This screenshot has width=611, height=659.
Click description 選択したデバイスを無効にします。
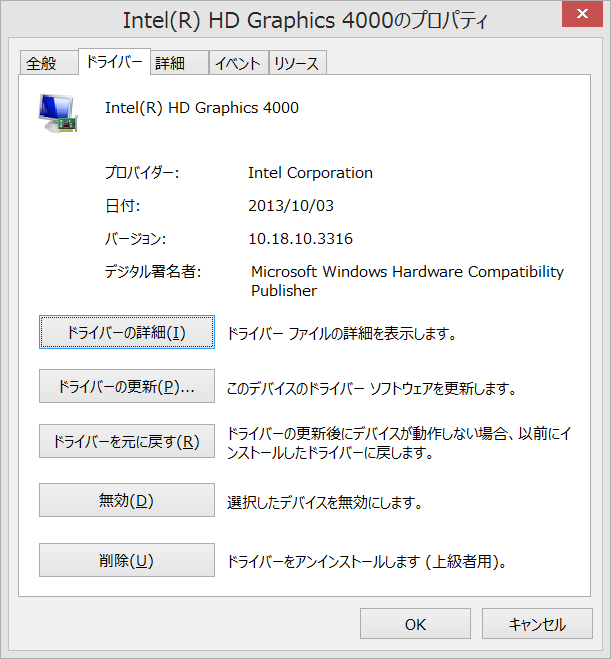[324, 502]
